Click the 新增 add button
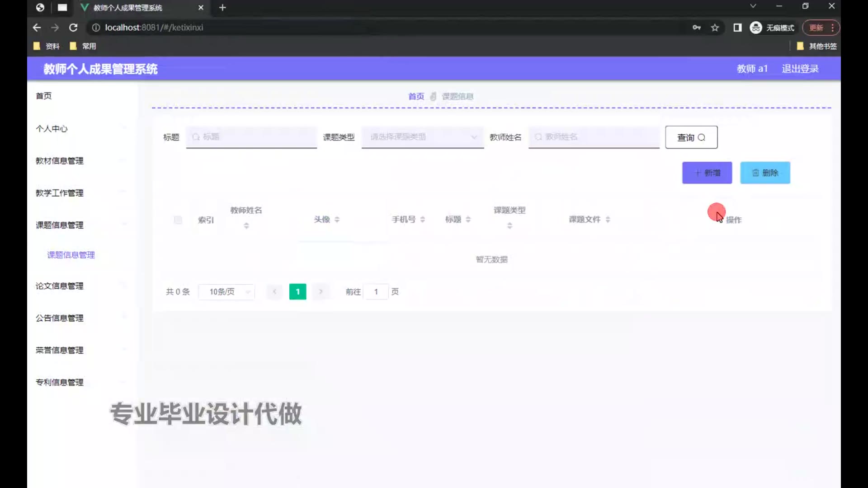The image size is (868, 488). 707,173
